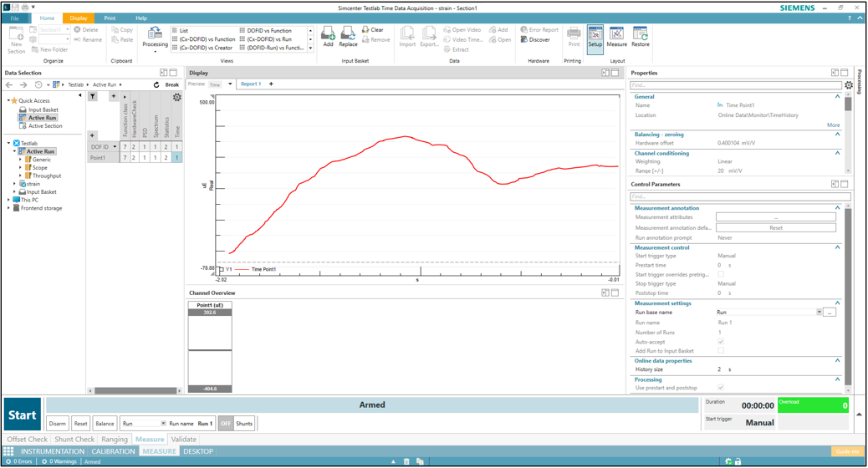Collapse the Online data properties section

(838, 361)
